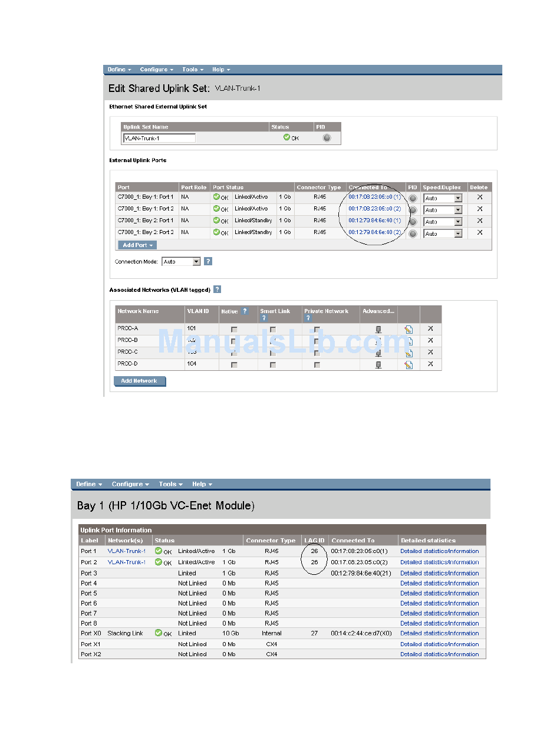Open Advanced settings for PROD-D
Screen dimensions: 560x747
[x=378, y=365]
